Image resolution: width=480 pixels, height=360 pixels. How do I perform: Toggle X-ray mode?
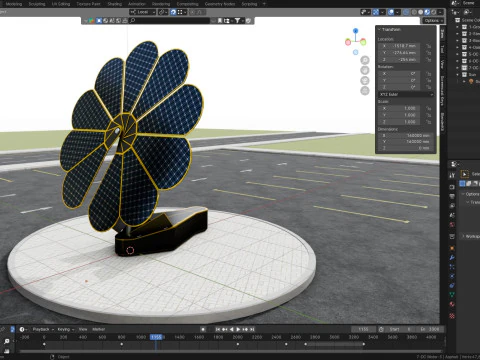coord(406,12)
